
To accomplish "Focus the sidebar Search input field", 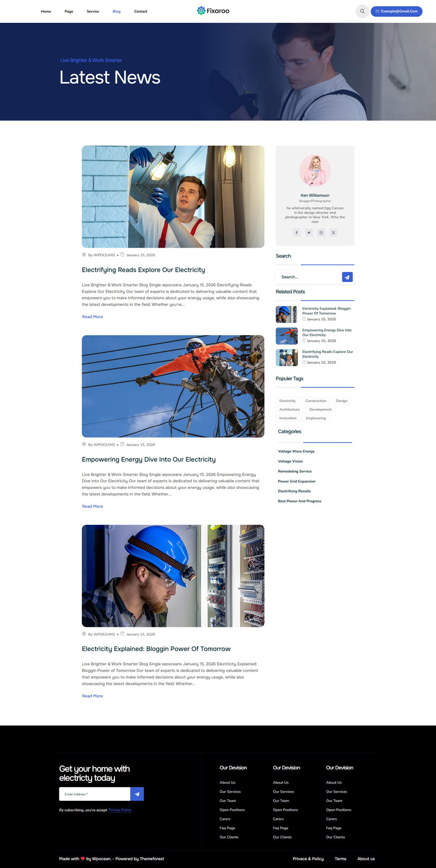I will [x=309, y=277].
